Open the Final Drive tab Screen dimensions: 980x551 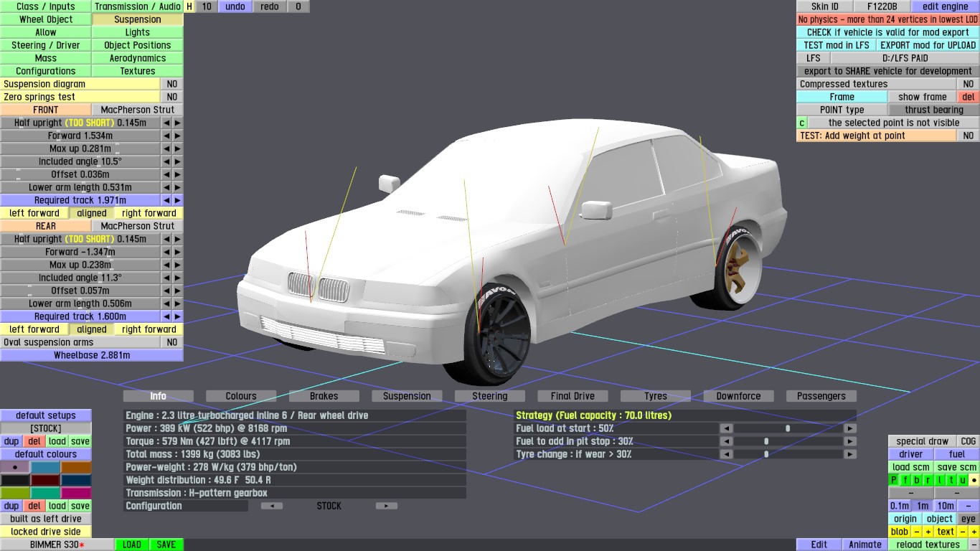pyautogui.click(x=573, y=396)
